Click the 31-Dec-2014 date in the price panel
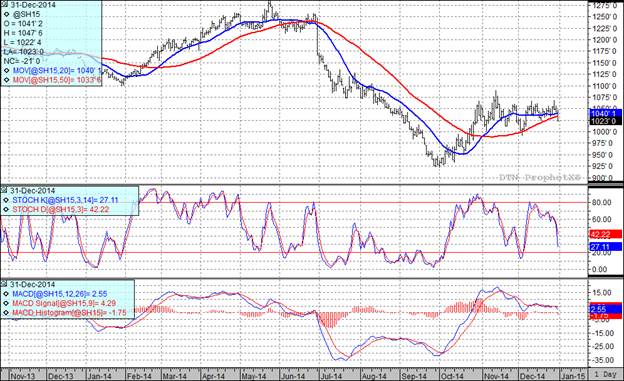624x381 pixels. coord(33,5)
